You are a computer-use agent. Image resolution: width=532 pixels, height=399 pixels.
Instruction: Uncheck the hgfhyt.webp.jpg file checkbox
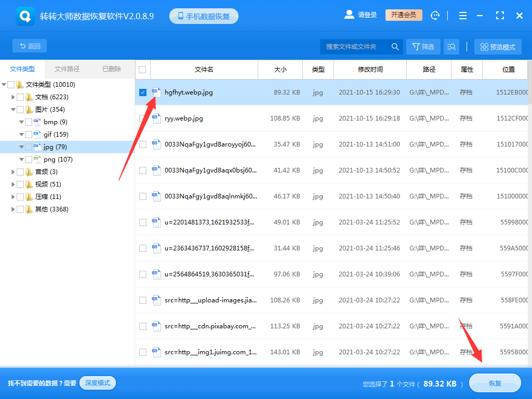click(x=142, y=92)
